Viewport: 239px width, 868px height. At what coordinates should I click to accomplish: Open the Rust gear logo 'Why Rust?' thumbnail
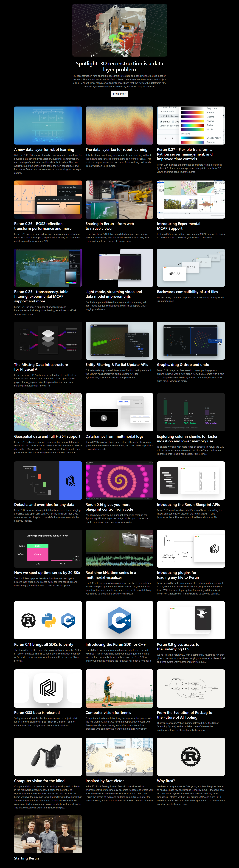191,757
